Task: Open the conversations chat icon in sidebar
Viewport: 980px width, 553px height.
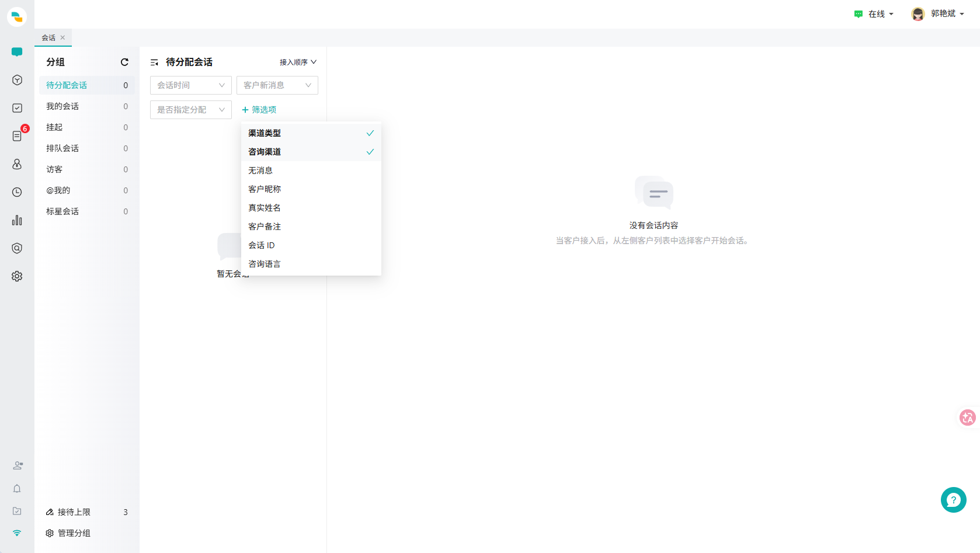Action: point(17,52)
